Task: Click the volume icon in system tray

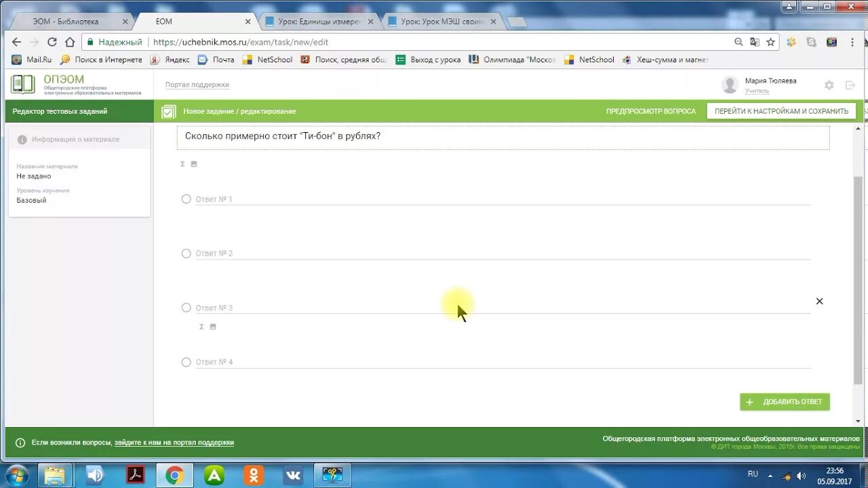Action: pyautogui.click(x=801, y=476)
